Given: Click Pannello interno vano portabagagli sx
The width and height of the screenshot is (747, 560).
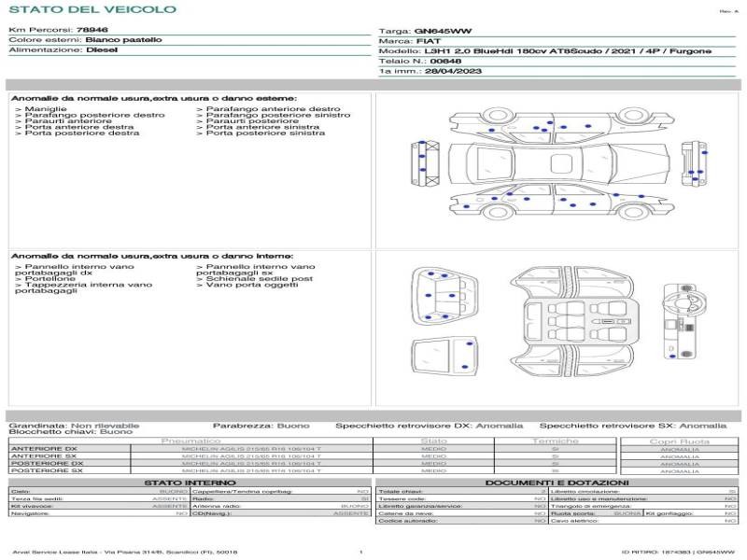Looking at the screenshot, I should point(256,270).
